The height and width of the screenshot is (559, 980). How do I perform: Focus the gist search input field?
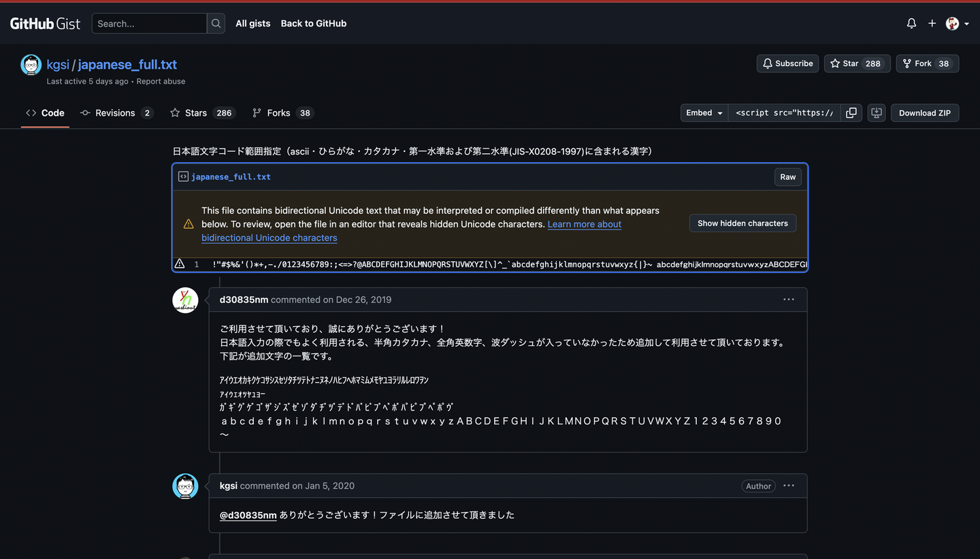(x=149, y=23)
